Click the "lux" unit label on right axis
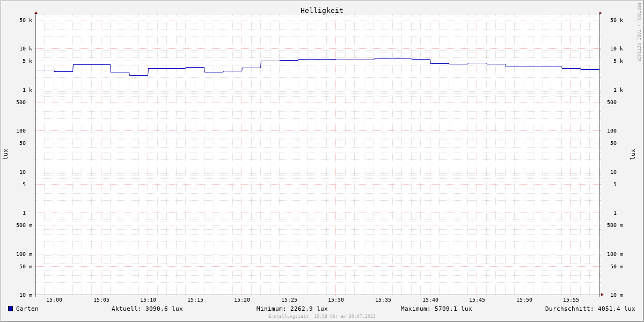 click(x=633, y=155)
